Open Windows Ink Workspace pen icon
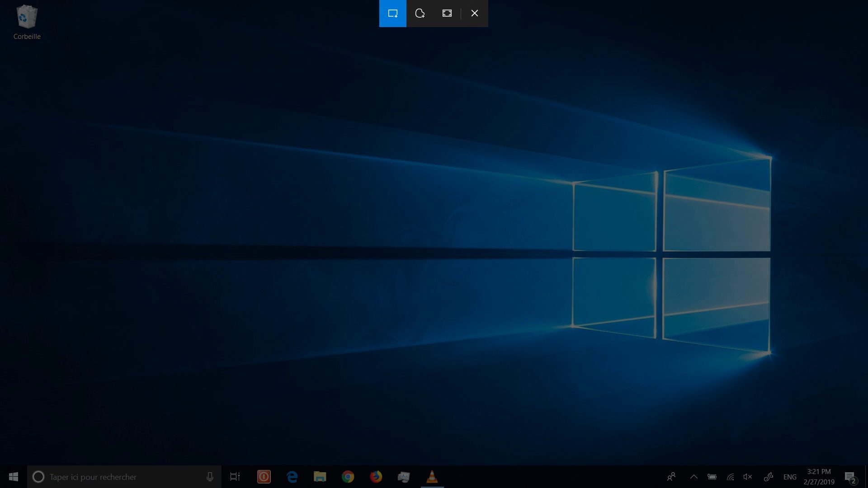Viewport: 868px width, 488px height. click(x=768, y=477)
